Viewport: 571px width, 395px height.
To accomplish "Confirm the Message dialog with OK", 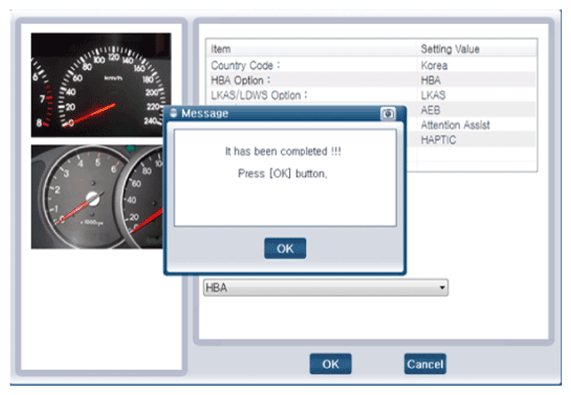I will 285,248.
